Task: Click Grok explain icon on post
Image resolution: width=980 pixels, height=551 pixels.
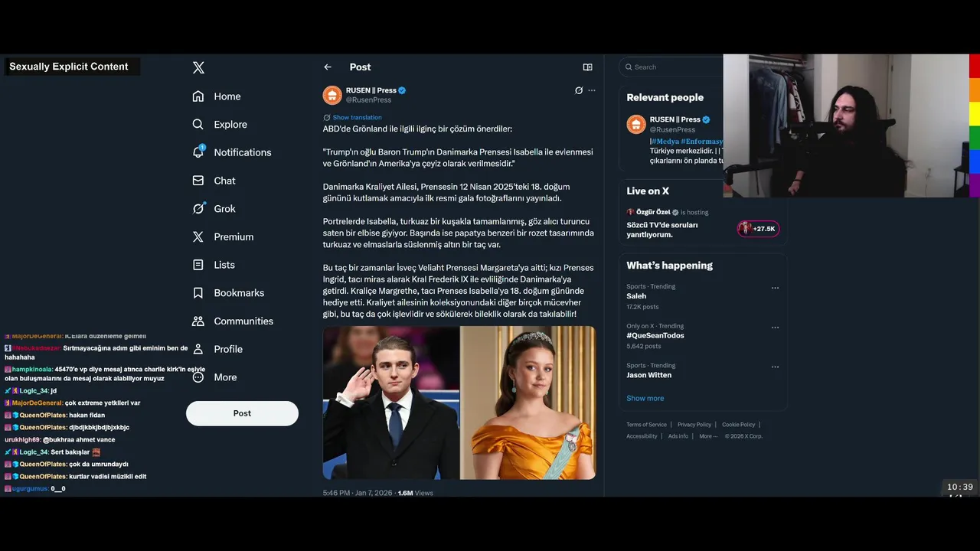Action: coord(579,90)
